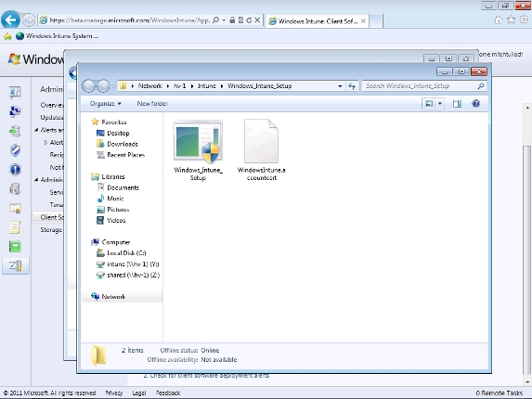The image size is (532, 399).
Task: Open the Windows_Intune_Setup installer file
Action: [x=198, y=150]
